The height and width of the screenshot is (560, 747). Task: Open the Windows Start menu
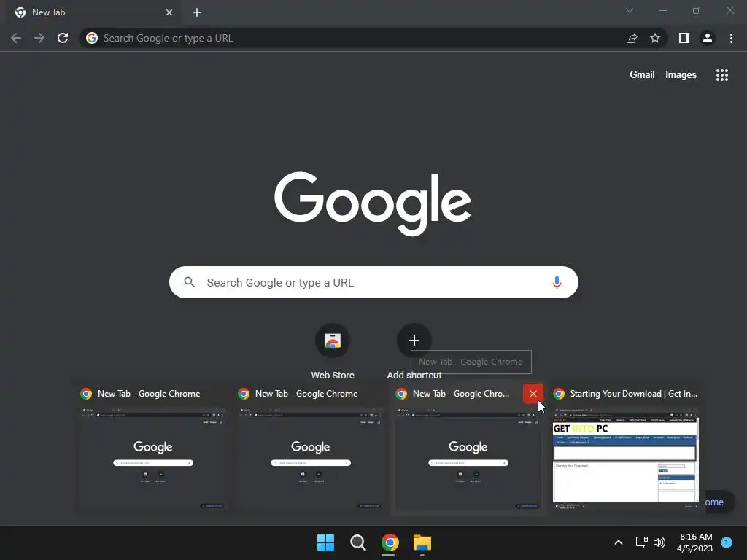pos(326,542)
